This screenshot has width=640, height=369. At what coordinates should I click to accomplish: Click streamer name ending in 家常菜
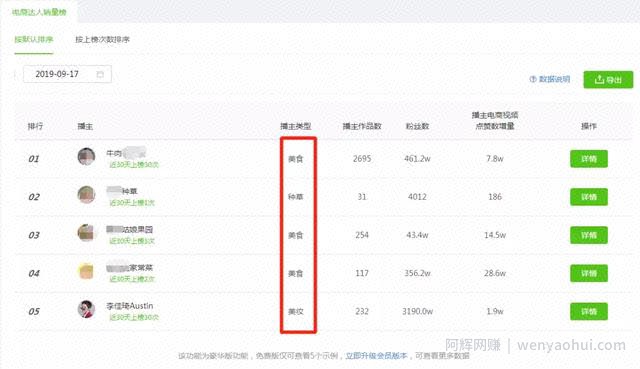(129, 268)
